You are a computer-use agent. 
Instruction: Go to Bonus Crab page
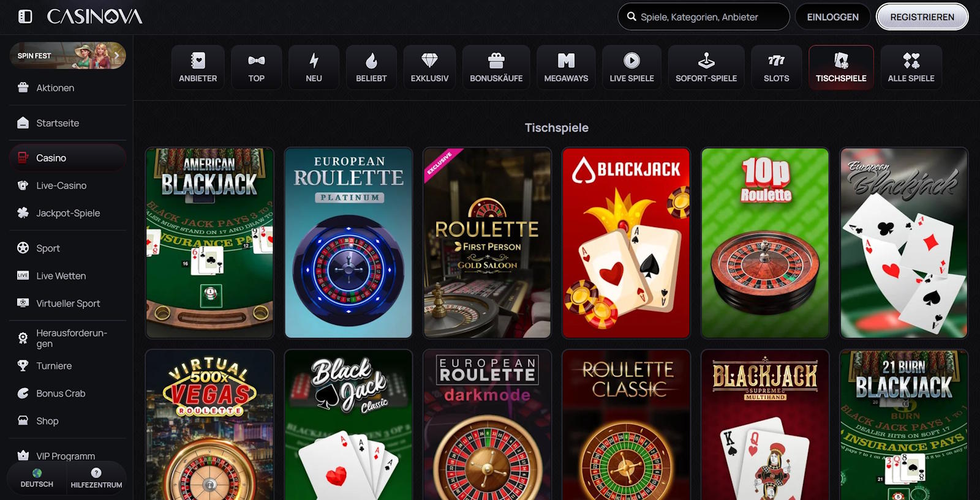pos(67,393)
